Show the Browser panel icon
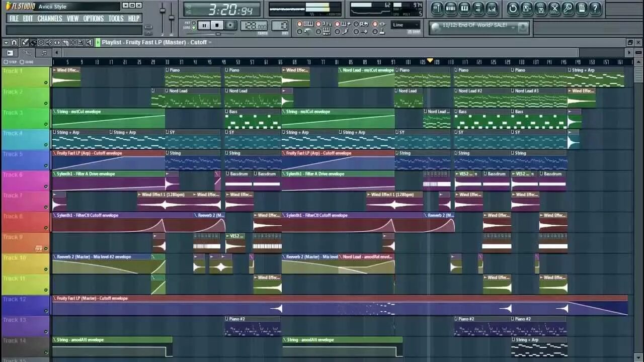 tap(478, 8)
